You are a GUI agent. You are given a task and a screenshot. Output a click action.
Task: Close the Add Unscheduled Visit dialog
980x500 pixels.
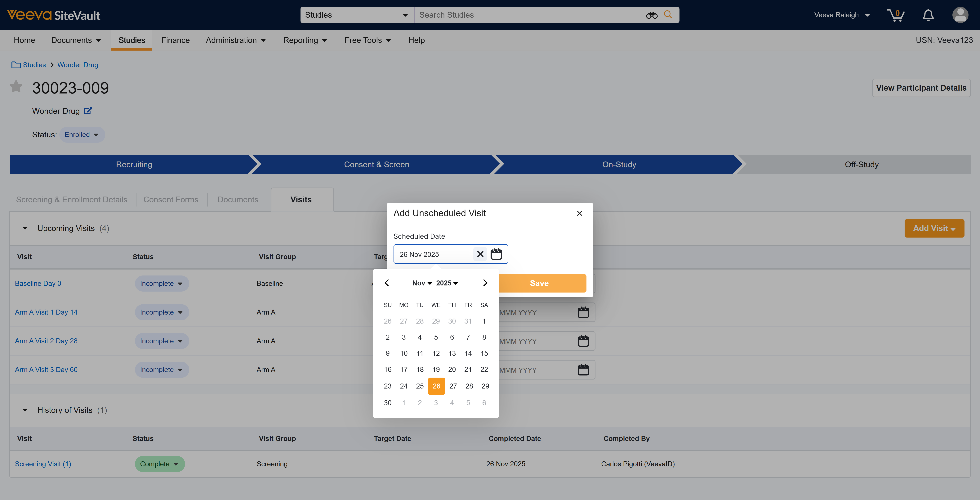[x=579, y=213]
